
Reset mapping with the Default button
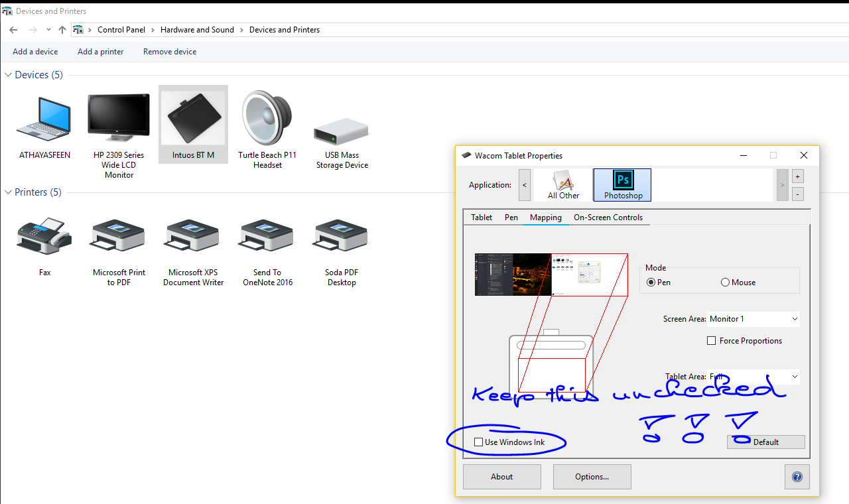click(766, 442)
